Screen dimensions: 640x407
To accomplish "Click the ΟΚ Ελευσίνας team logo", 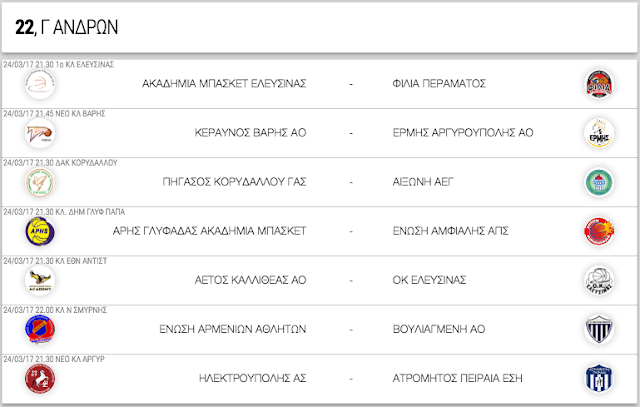I will click(599, 280).
